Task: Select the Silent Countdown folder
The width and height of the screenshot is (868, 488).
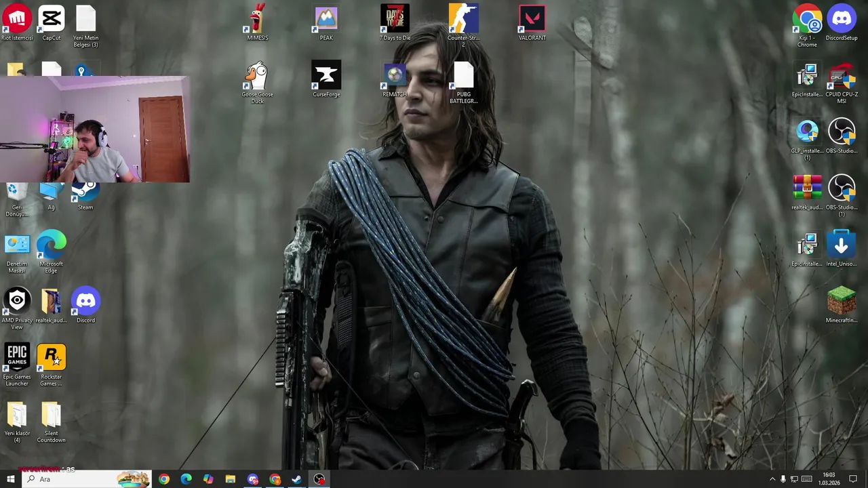Action: [52, 422]
